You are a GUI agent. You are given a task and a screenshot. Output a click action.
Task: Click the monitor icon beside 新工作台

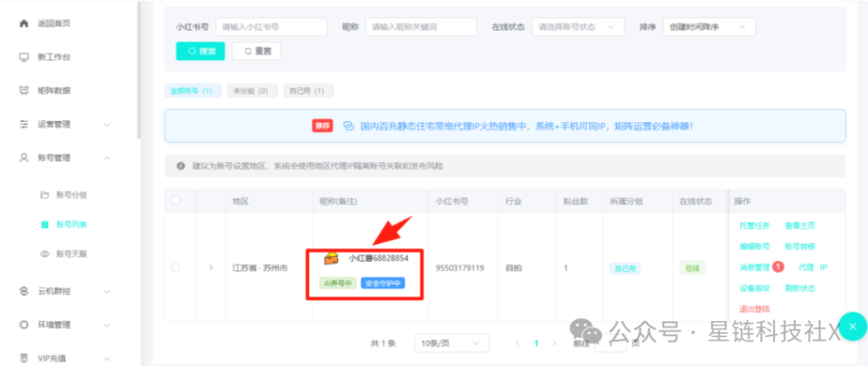(x=23, y=57)
